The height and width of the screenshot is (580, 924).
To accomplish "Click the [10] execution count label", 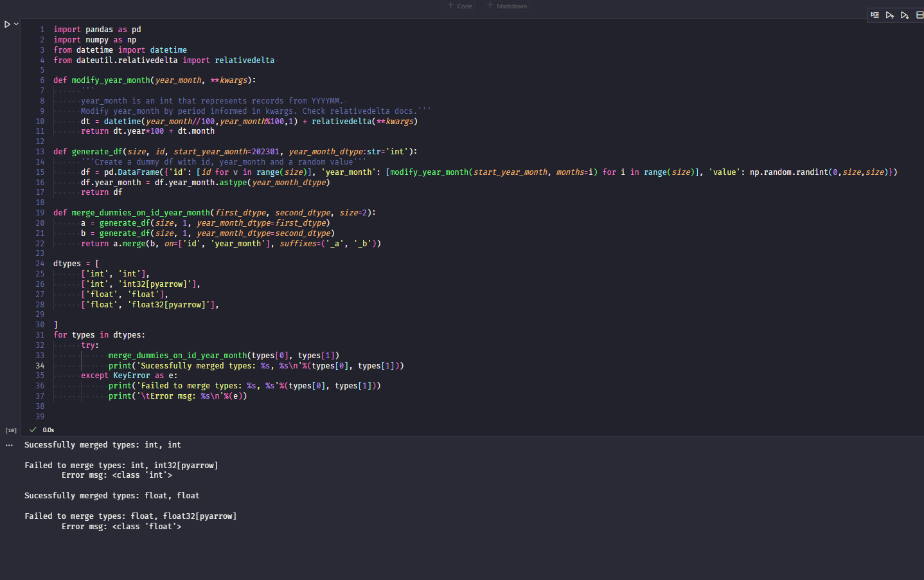I will coord(11,430).
